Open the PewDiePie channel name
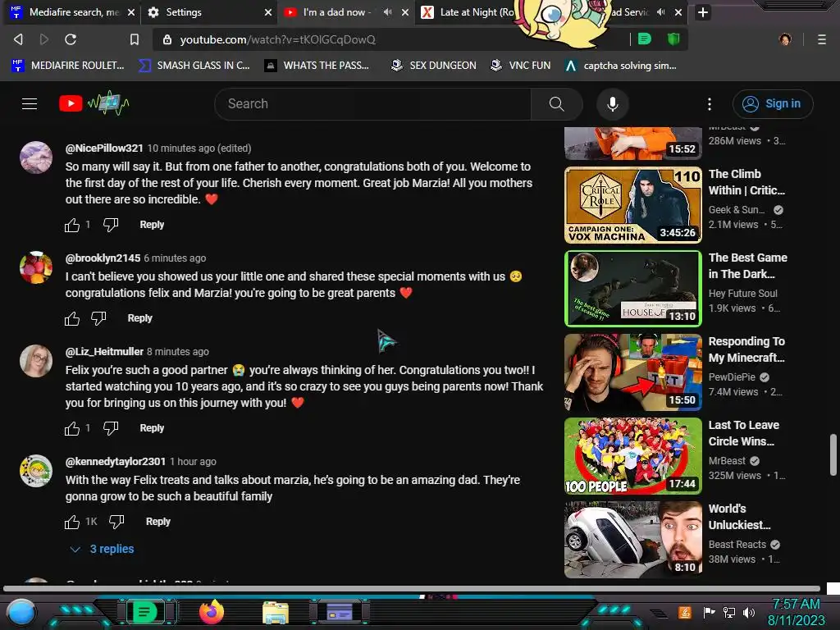Screen dimensions: 840x630 732,377
